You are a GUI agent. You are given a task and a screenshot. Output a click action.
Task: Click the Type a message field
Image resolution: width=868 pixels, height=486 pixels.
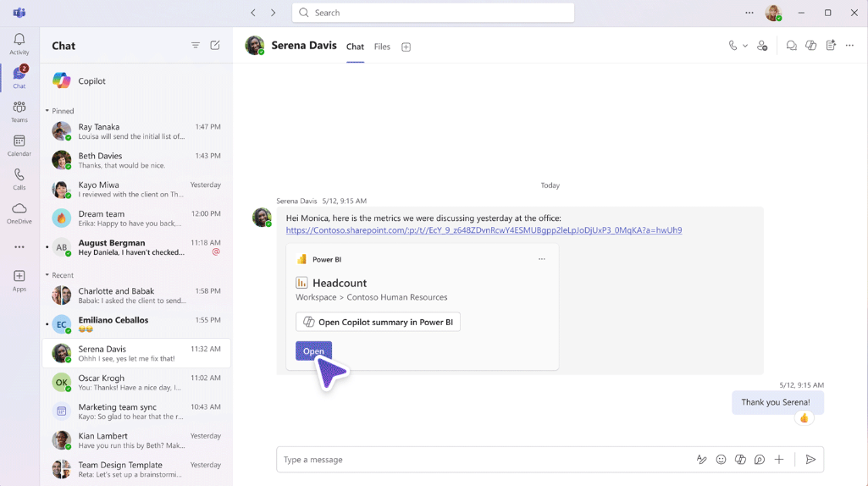pyautogui.click(x=483, y=460)
